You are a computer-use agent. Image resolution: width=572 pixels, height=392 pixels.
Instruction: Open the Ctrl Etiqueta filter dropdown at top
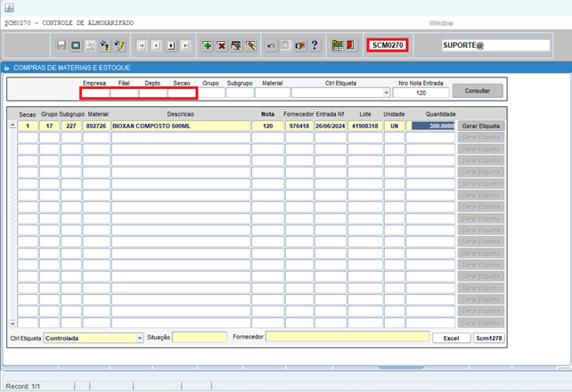387,93
